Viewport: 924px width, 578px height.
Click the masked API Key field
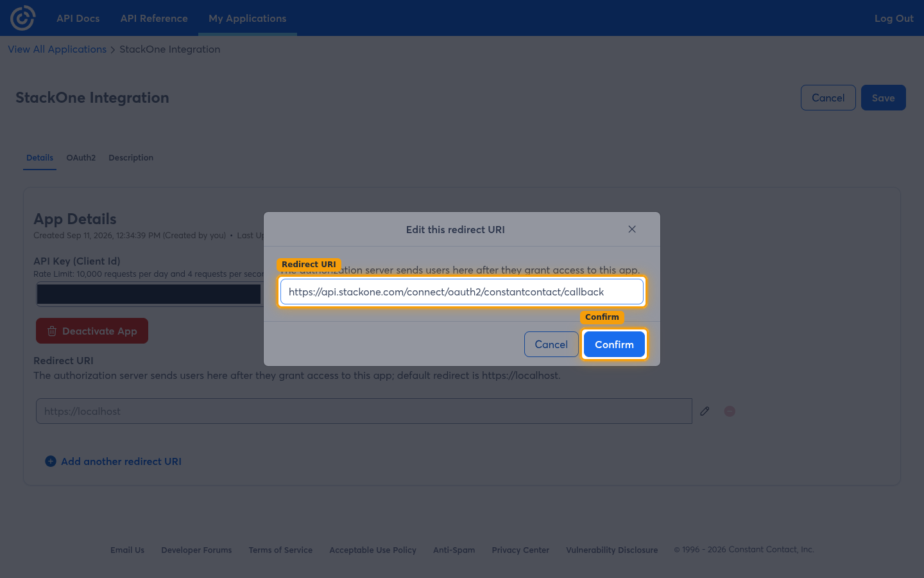tap(150, 293)
